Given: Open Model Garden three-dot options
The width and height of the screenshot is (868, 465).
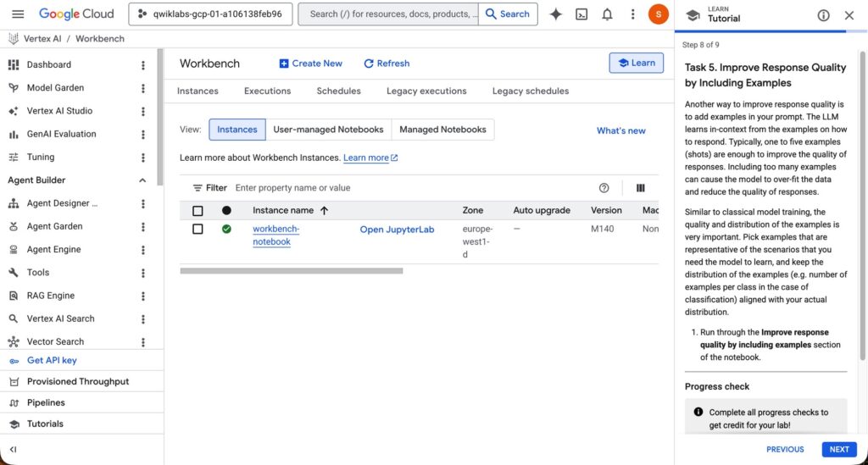Looking at the screenshot, I should (142, 88).
